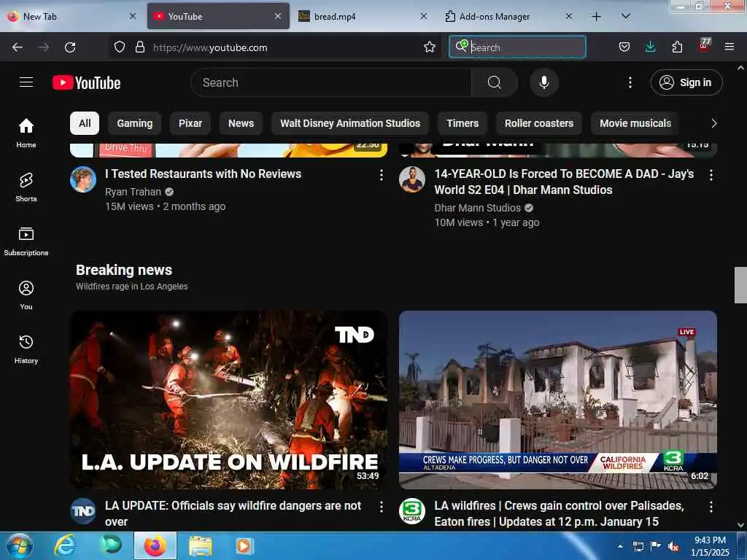
Task: Open L.A. UPDATE ON WILDFIRE thumbnail
Action: [228, 400]
